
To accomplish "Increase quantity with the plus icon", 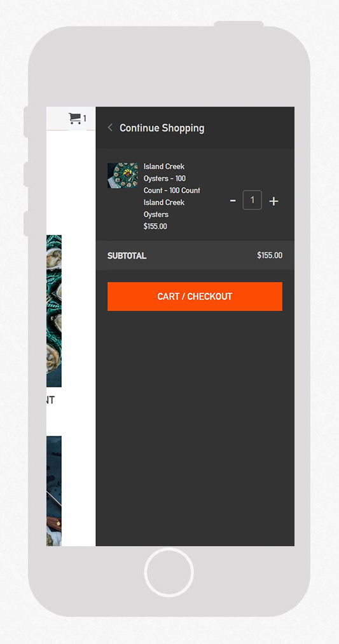I will click(273, 201).
